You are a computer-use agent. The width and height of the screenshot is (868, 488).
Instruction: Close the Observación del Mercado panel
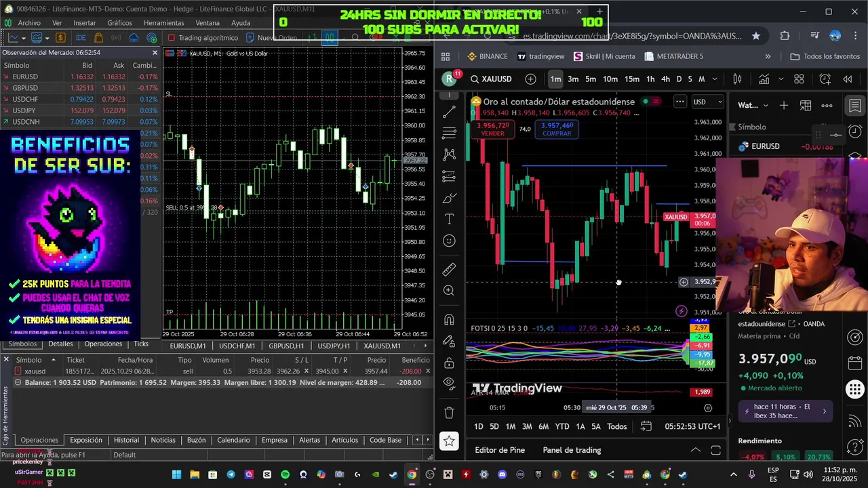coord(155,52)
